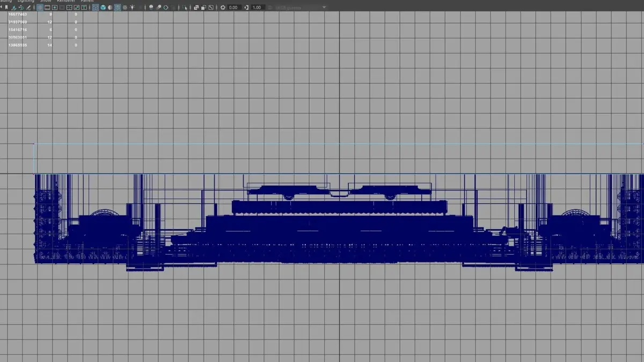This screenshot has height=362, width=644.
Task: Enable textured display checker icon
Action: click(125, 8)
